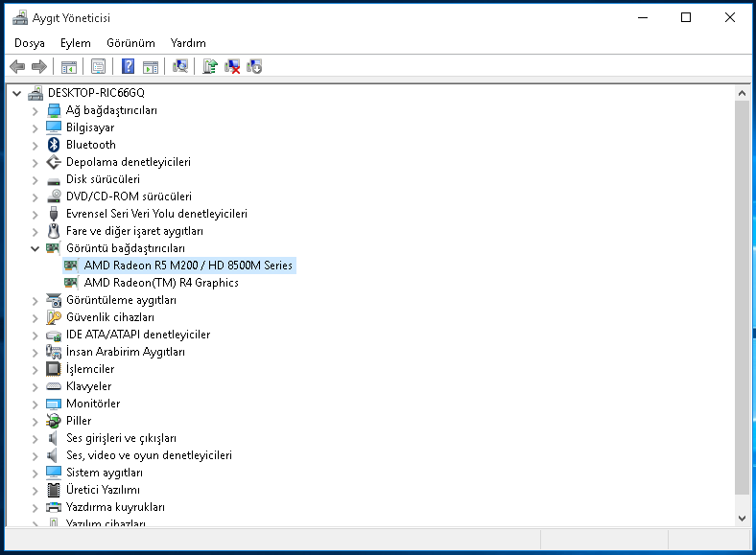Viewport: 756px width, 555px height.
Task: Expand Ağ bağdaştırıcıları category
Action: (35, 111)
